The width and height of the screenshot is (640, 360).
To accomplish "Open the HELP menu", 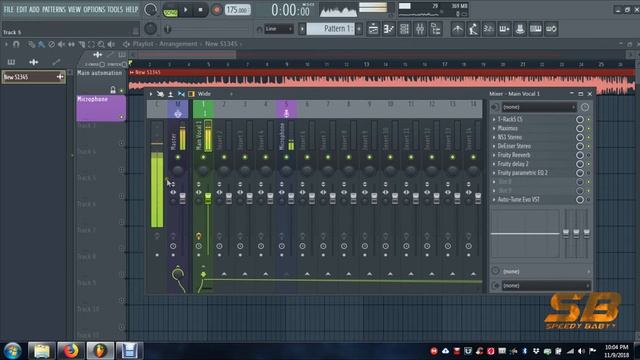I will click(x=131, y=9).
